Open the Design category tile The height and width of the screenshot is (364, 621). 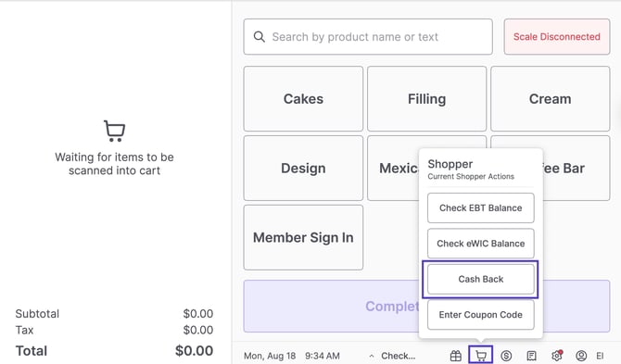pos(303,169)
